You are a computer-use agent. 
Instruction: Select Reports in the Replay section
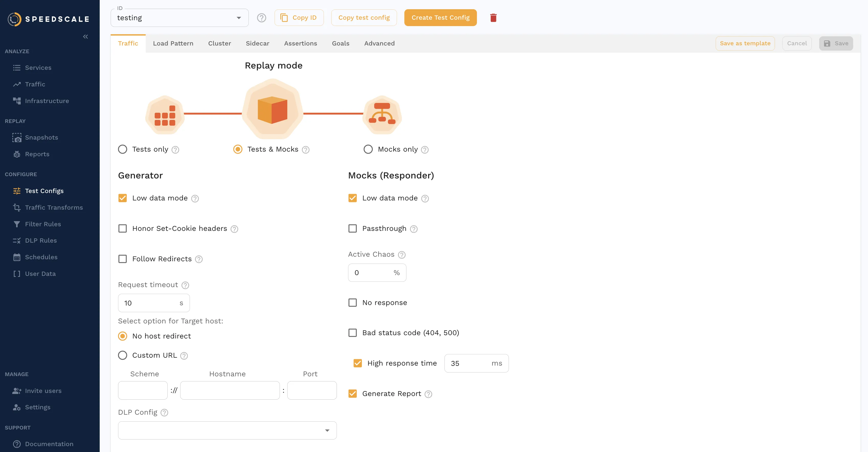[37, 154]
